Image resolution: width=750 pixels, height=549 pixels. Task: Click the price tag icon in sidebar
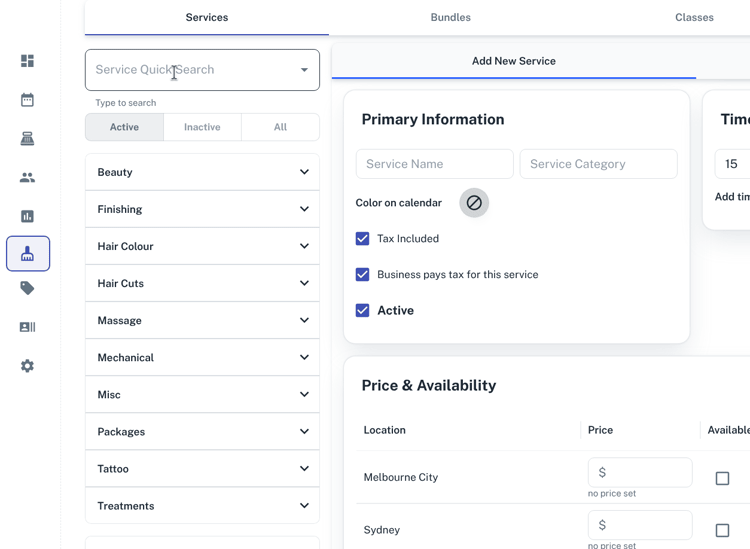tap(27, 288)
